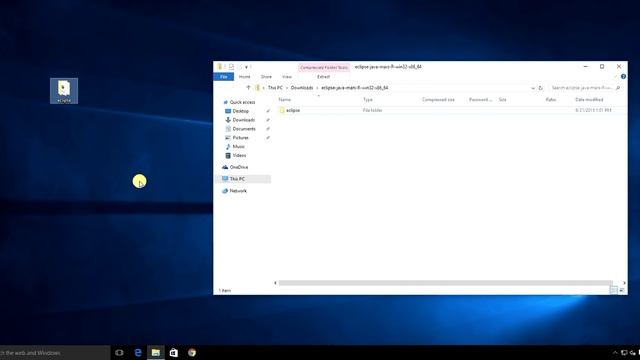Viewport: 640px width, 360px height.
Task: Show hidden system tray icons
Action: (615, 353)
